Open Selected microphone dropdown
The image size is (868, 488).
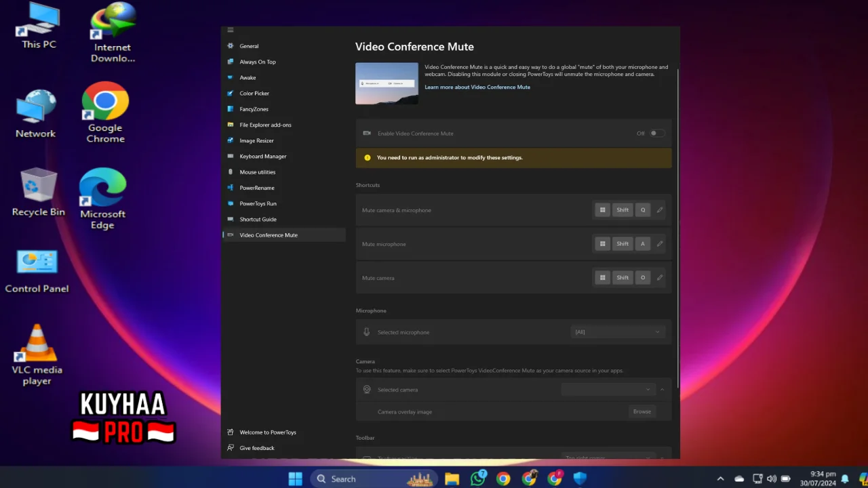click(x=618, y=332)
